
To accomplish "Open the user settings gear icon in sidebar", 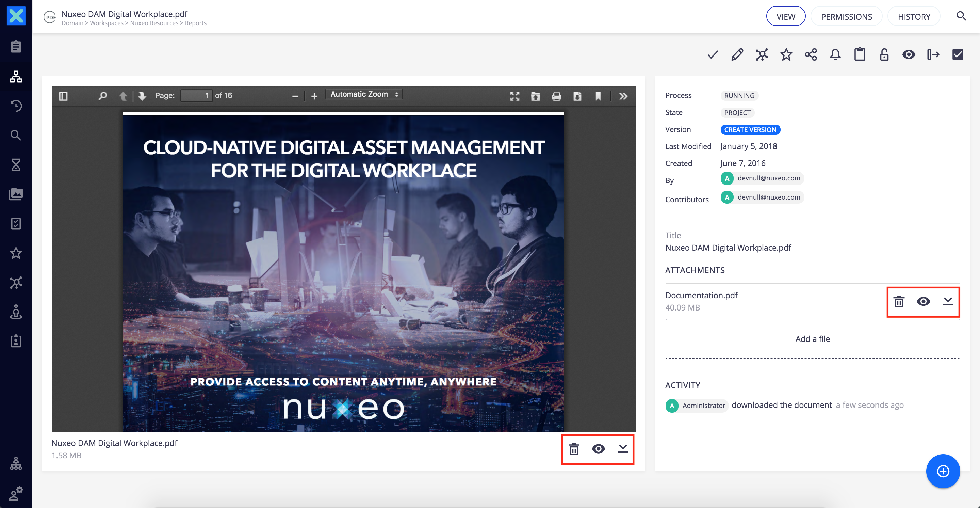I will [16, 493].
